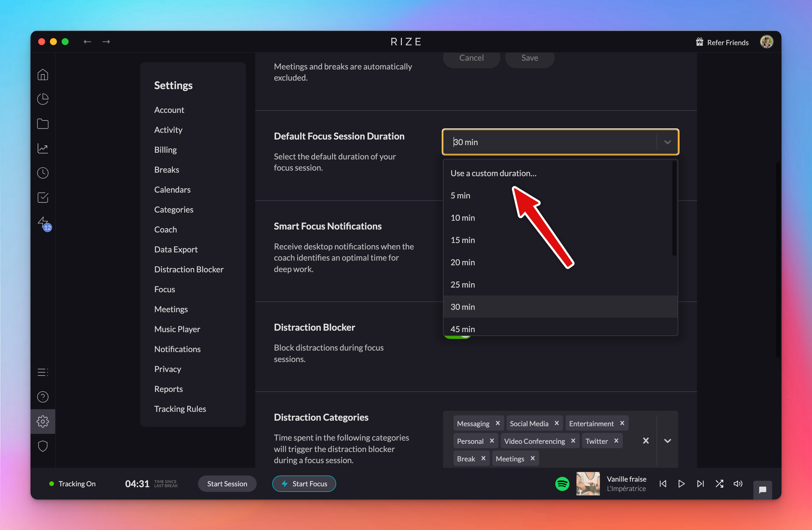Open Distraction Blocker settings in the menu

(189, 269)
